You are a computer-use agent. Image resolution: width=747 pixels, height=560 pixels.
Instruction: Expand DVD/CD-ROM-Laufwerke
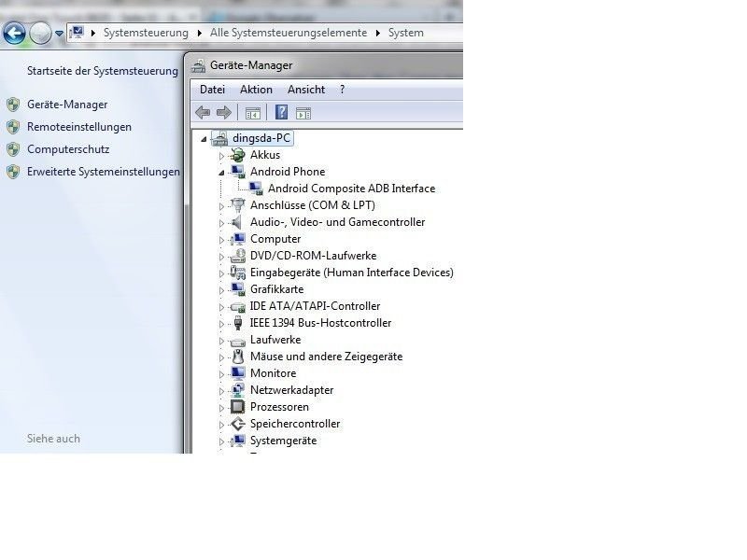pos(221,257)
